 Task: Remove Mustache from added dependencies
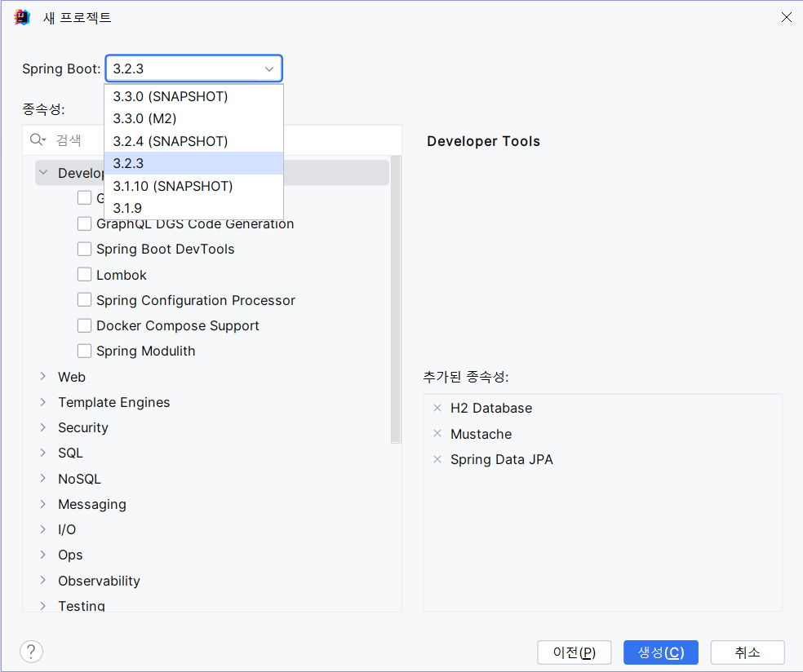tap(437, 434)
